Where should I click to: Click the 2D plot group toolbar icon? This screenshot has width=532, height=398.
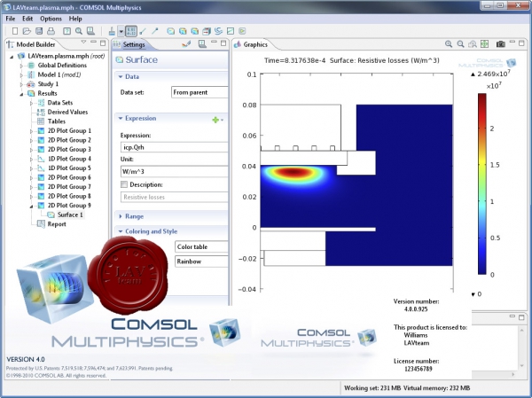tap(171, 31)
